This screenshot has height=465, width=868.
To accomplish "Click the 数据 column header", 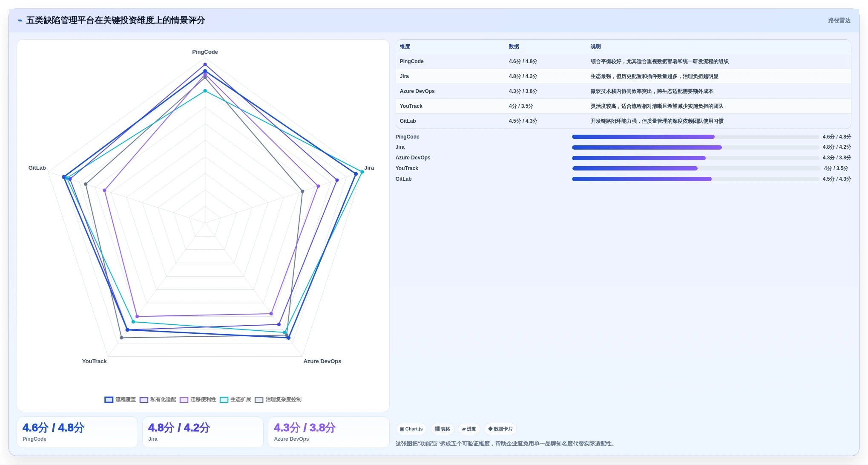I will point(514,47).
